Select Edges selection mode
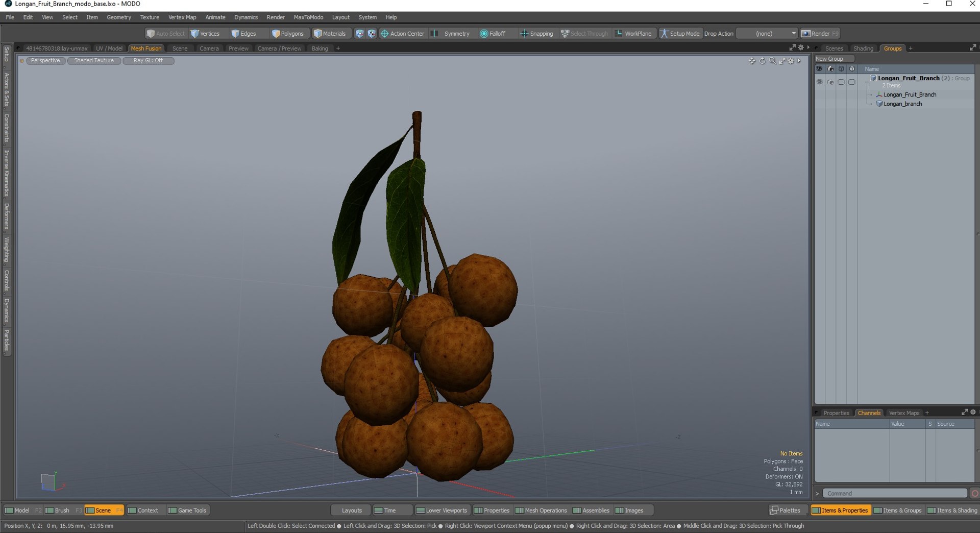The height and width of the screenshot is (533, 980). point(243,34)
